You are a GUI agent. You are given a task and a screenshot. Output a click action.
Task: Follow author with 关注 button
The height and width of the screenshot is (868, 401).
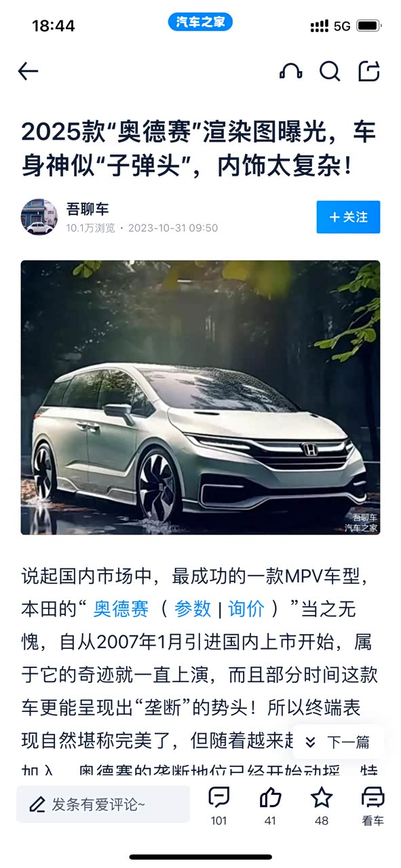348,217
